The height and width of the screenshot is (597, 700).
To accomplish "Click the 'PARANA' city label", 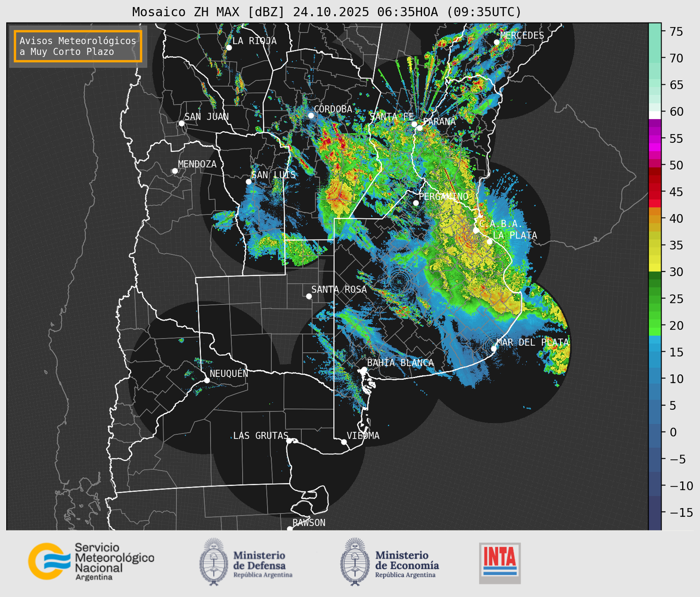I will click(439, 122).
